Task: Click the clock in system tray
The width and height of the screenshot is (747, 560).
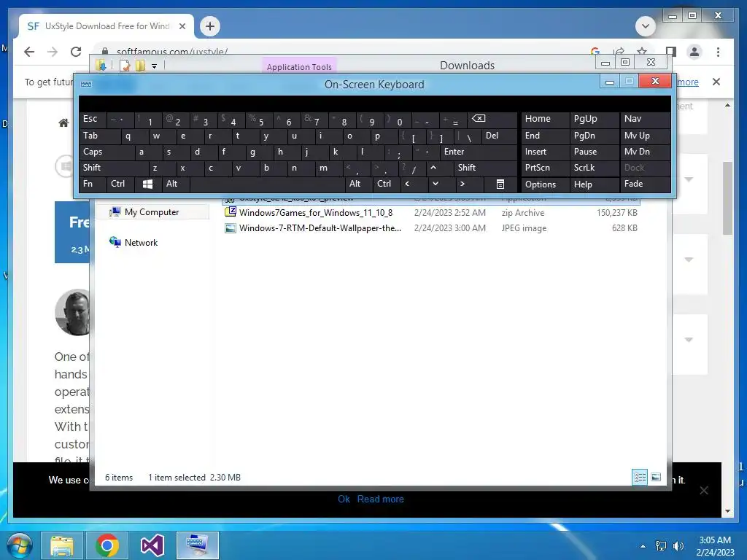Action: click(715, 546)
